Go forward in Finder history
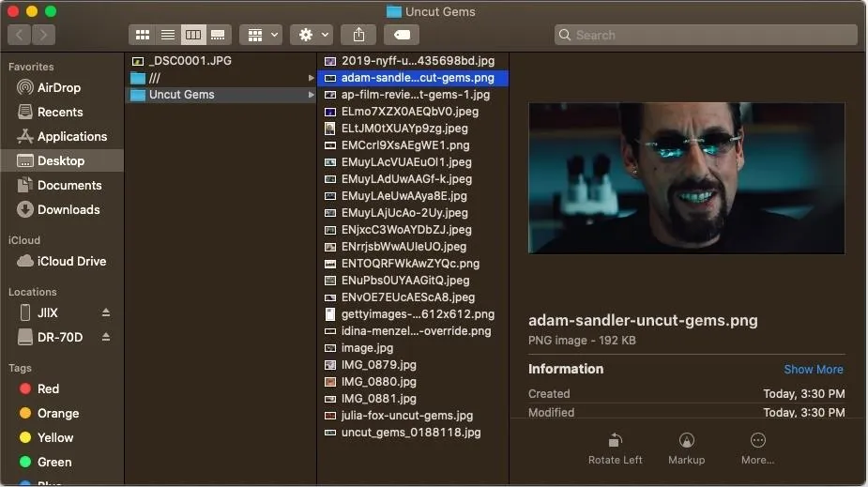The height and width of the screenshot is (487, 868). pyautogui.click(x=43, y=35)
